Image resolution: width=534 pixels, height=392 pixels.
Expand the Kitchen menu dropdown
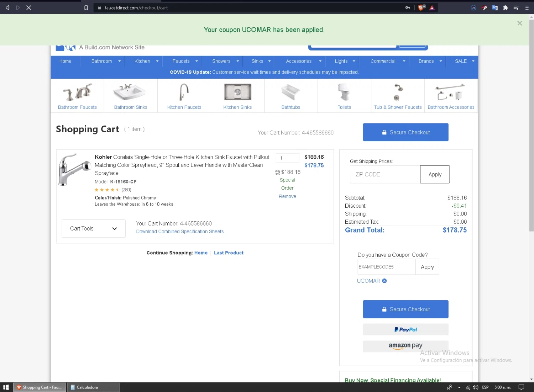coord(157,61)
